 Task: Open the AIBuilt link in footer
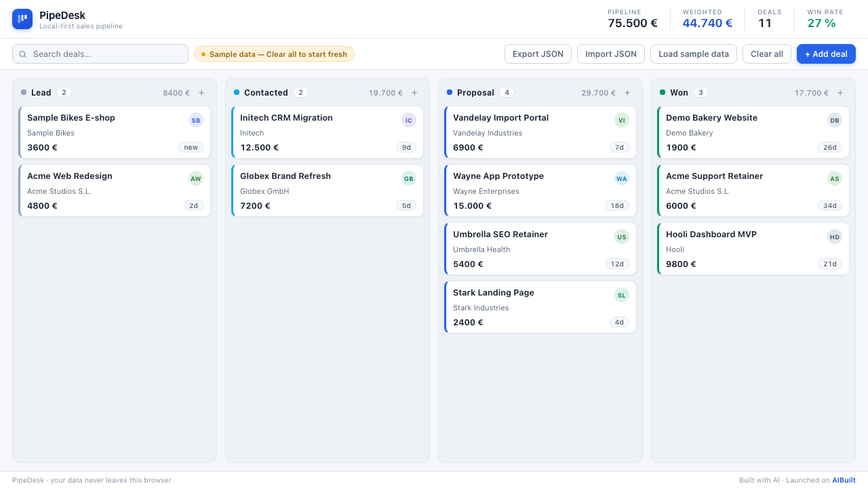[844, 480]
